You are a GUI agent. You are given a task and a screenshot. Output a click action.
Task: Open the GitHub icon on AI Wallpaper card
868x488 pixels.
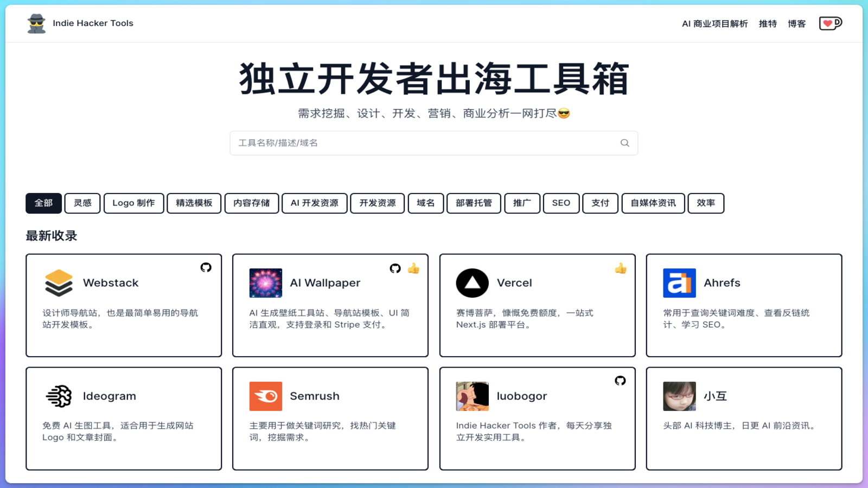pyautogui.click(x=395, y=268)
